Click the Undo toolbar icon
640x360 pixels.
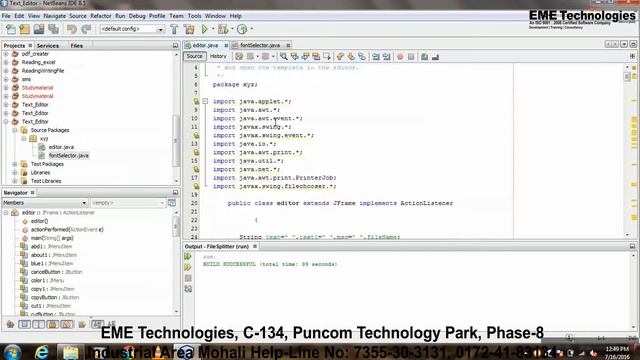(72, 29)
